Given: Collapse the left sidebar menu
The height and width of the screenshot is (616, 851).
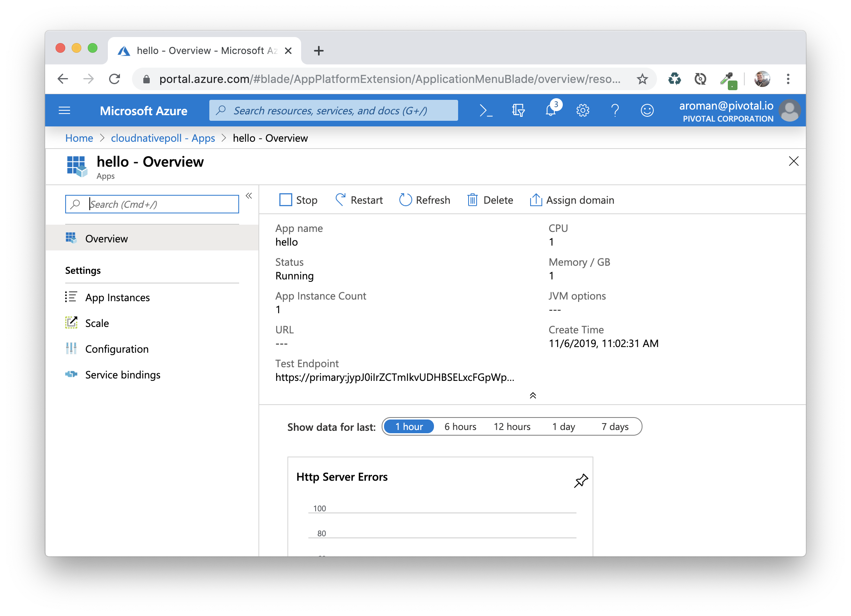Looking at the screenshot, I should pyautogui.click(x=249, y=196).
